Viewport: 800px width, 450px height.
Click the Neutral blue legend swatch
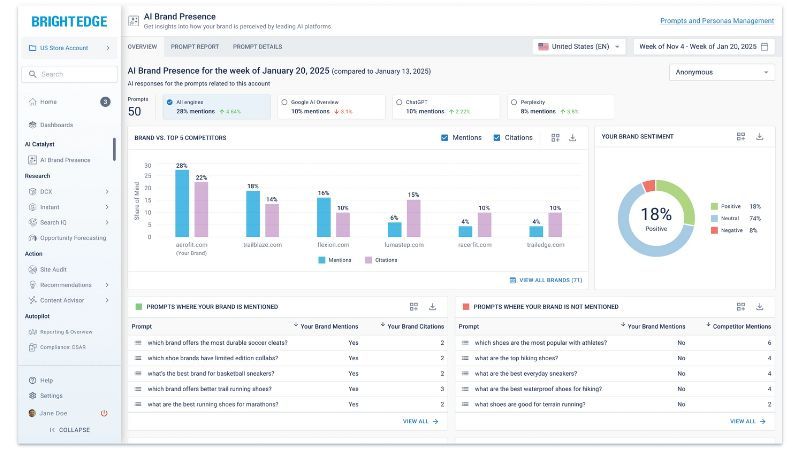point(714,218)
